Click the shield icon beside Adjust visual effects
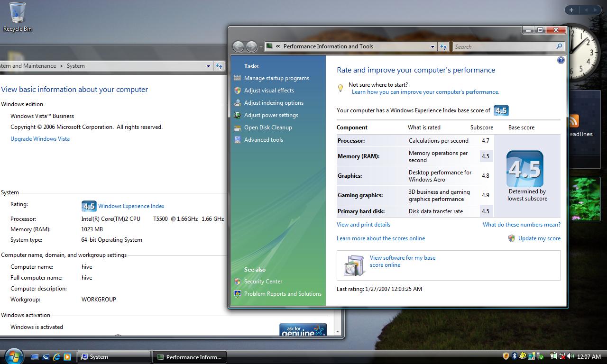This screenshot has width=607, height=364. pyautogui.click(x=238, y=91)
